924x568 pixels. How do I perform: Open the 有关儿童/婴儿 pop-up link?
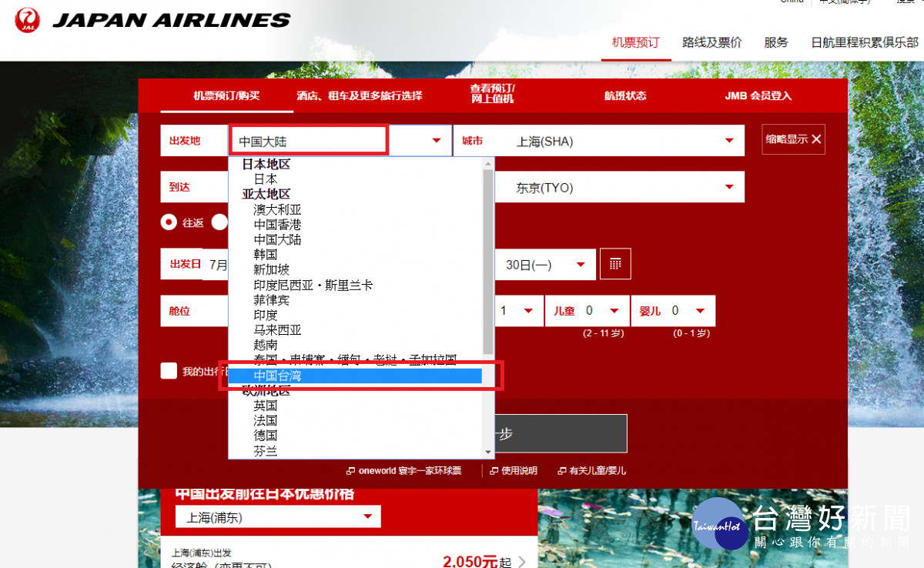tap(592, 470)
